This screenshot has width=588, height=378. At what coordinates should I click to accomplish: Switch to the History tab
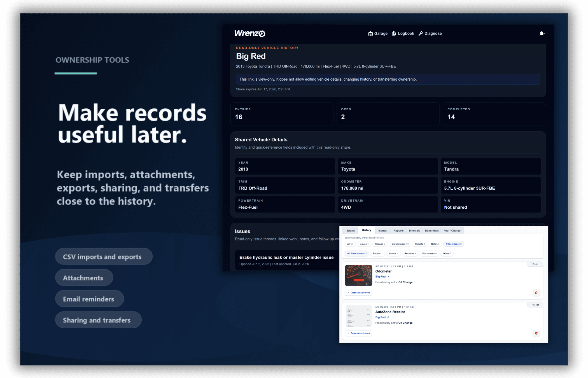pos(366,230)
